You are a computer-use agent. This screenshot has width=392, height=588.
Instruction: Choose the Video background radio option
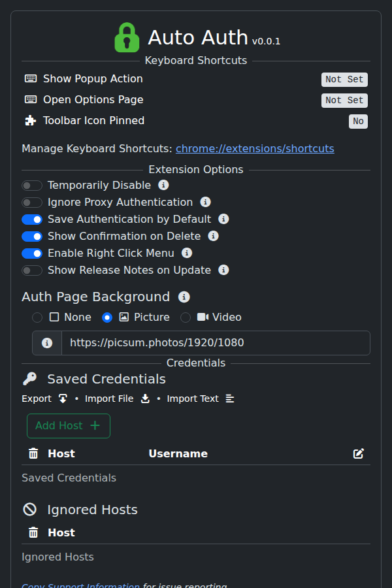(186, 318)
